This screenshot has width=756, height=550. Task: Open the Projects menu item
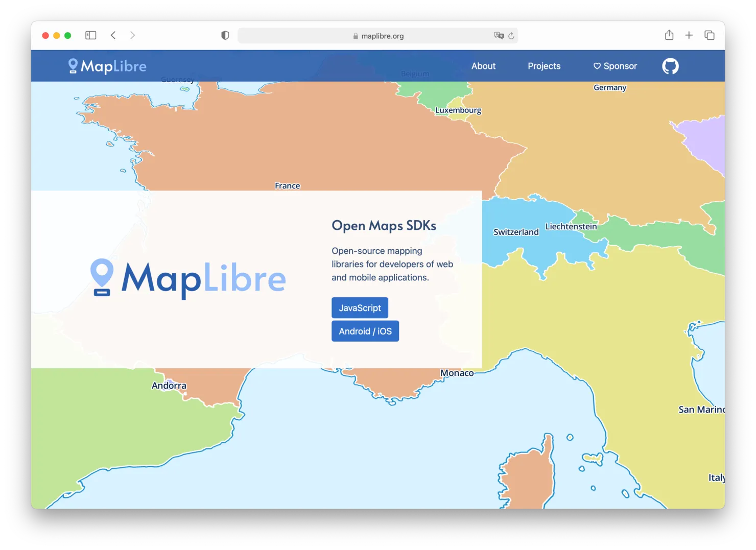point(544,65)
